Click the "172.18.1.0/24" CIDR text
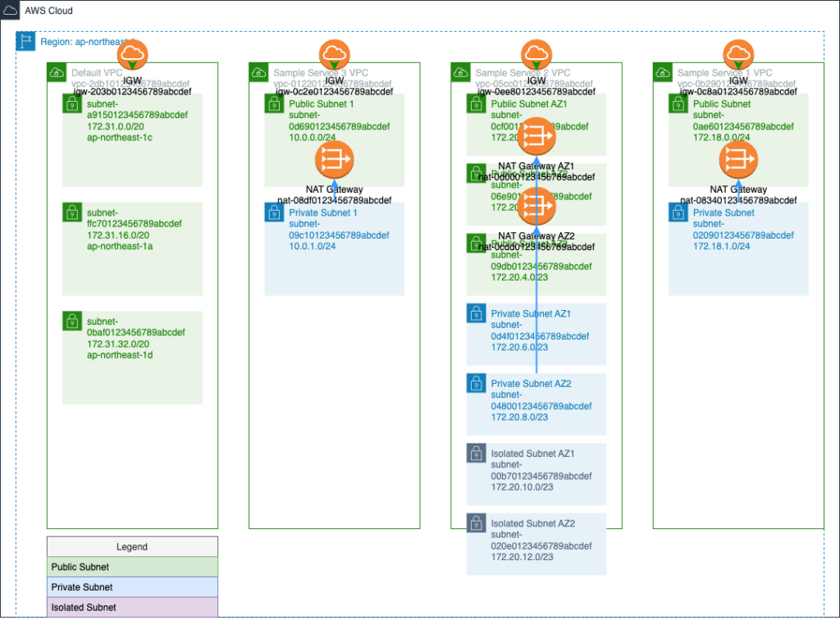The width and height of the screenshot is (840, 620). [722, 246]
